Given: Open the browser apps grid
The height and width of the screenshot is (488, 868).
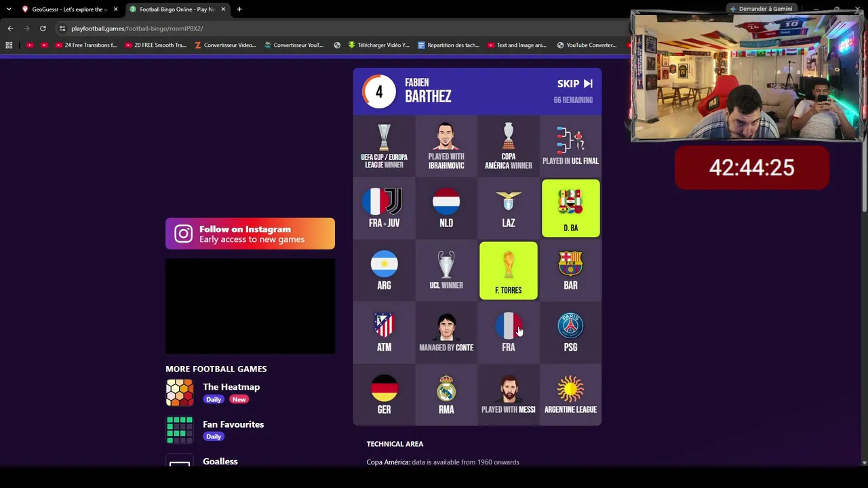Looking at the screenshot, I should pyautogui.click(x=9, y=45).
